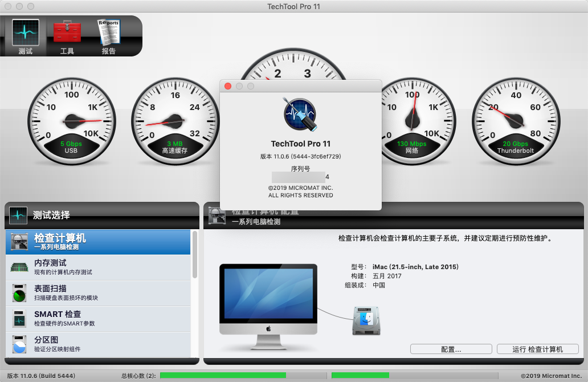Click the detail panel header magnifier icon

click(x=217, y=216)
